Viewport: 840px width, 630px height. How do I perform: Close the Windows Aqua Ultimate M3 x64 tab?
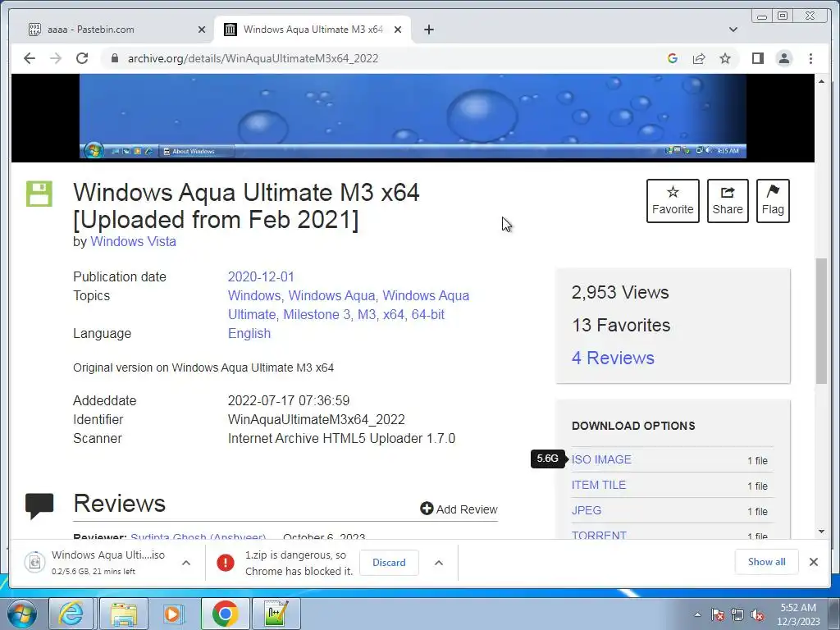click(x=398, y=30)
